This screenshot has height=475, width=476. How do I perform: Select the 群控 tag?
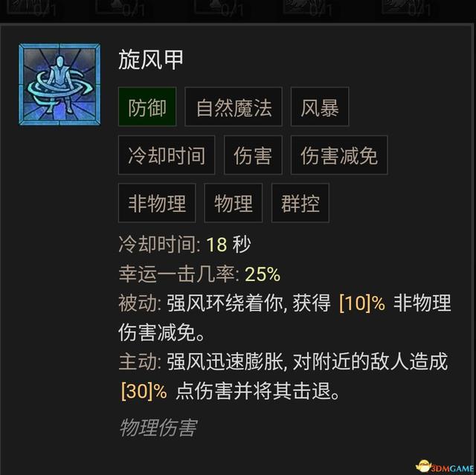click(x=300, y=203)
